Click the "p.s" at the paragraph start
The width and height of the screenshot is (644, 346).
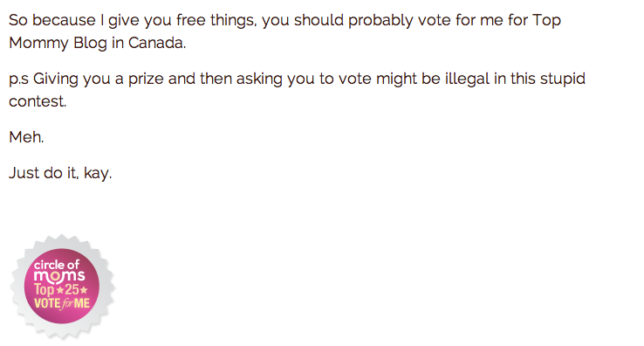[x=19, y=80]
